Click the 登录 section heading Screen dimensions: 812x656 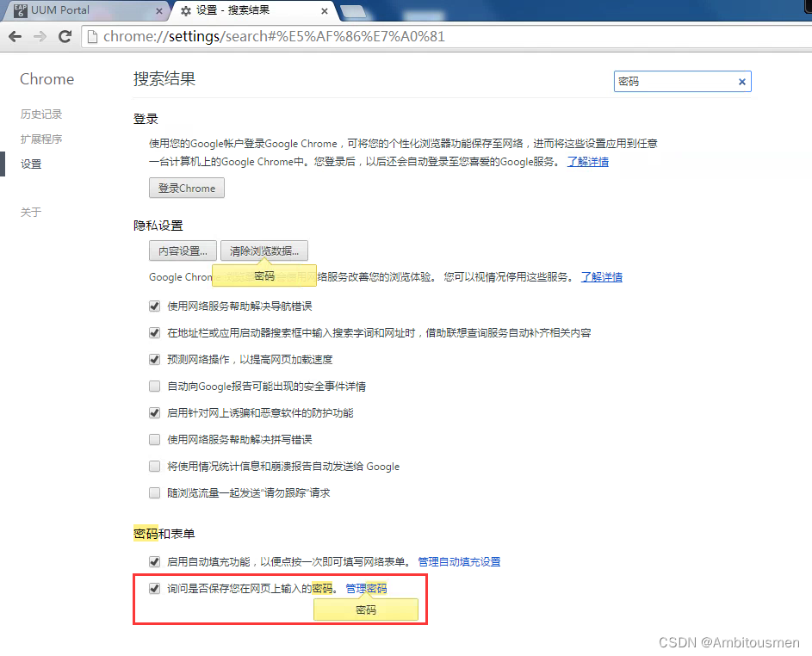coord(146,119)
